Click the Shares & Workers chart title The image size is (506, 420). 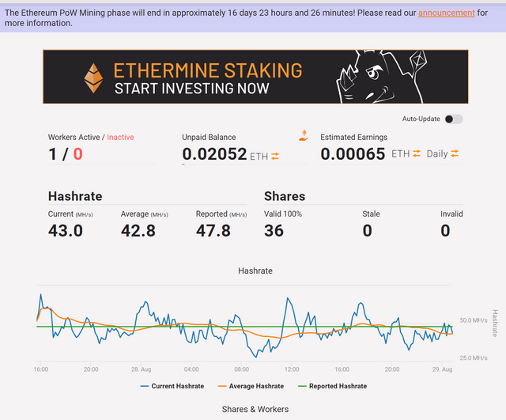[255, 410]
